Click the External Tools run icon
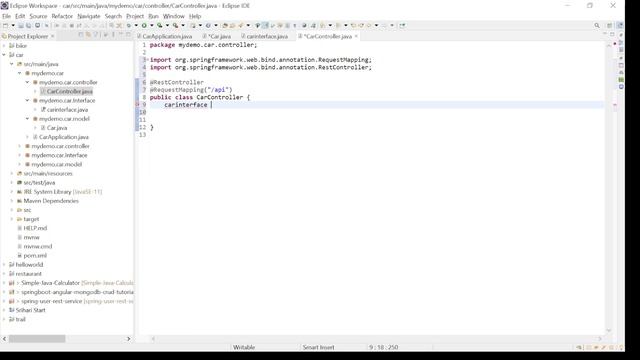The image size is (640, 360). point(175,25)
